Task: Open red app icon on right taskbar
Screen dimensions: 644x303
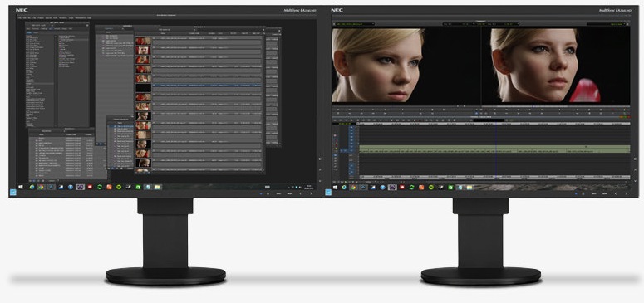Action: [402, 188]
